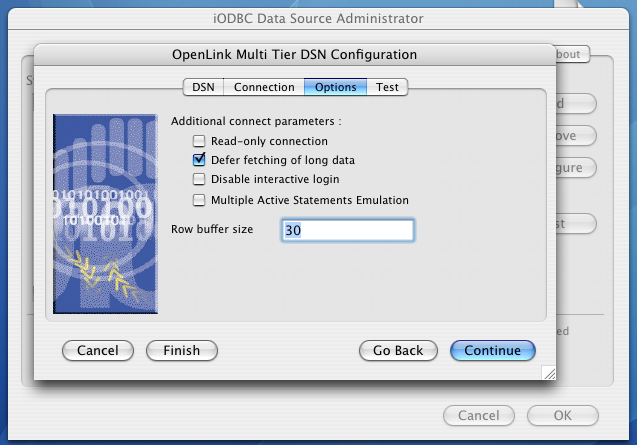Click the Row buffer size label

[212, 229]
